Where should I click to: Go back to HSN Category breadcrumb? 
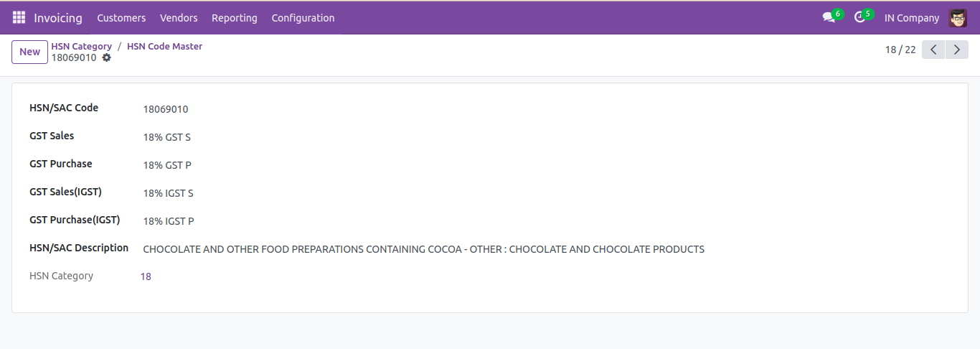tap(82, 46)
